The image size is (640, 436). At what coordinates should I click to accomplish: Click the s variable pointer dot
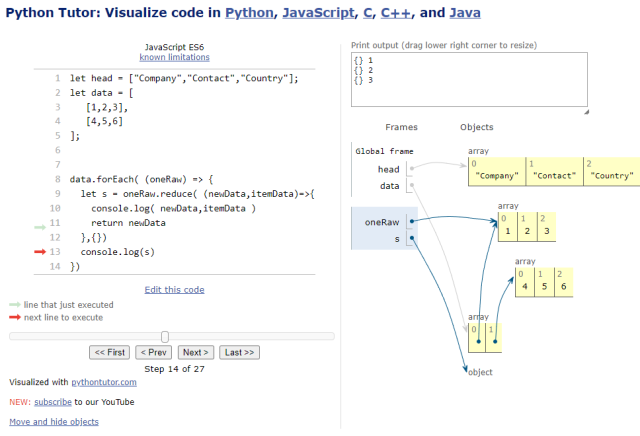point(412,238)
